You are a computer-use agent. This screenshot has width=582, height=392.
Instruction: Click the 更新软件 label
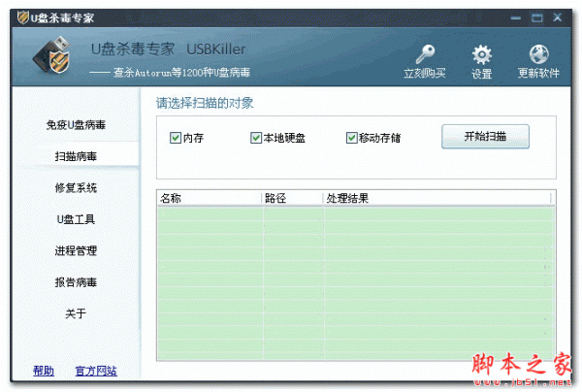(538, 73)
